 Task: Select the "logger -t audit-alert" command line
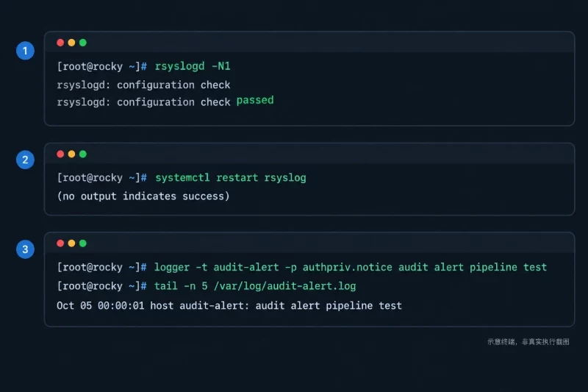pos(351,267)
